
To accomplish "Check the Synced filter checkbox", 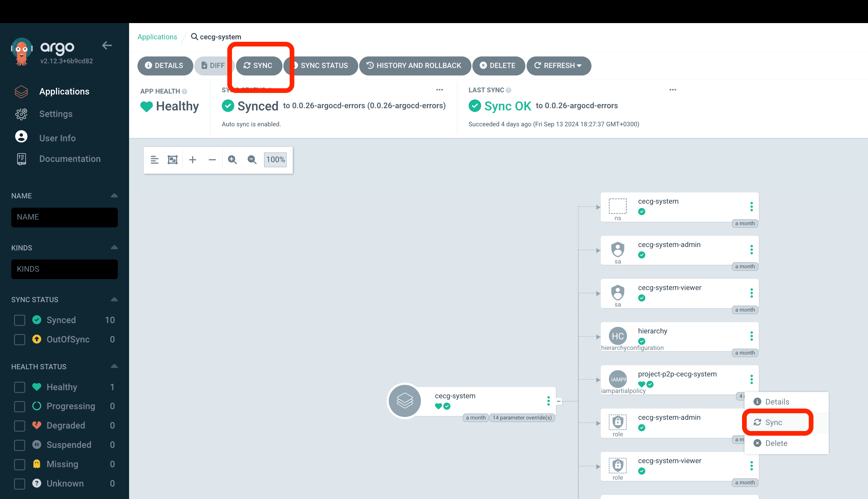I will pos(20,320).
